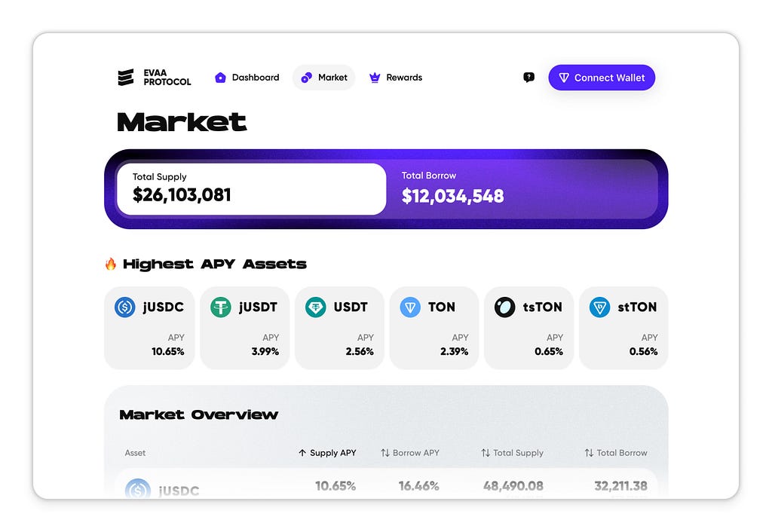The height and width of the screenshot is (532, 772).
Task: Select the Total Borrow panel
Action: tap(522, 189)
